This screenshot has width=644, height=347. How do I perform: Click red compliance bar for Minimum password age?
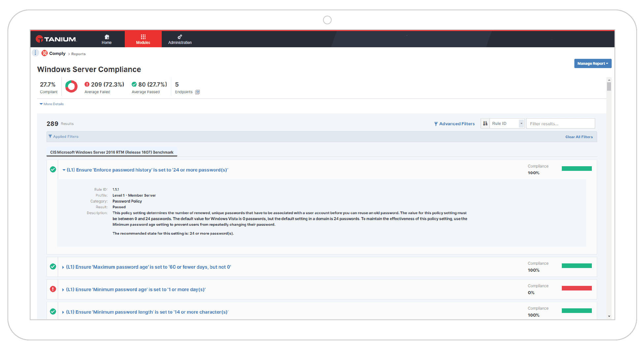tap(576, 288)
